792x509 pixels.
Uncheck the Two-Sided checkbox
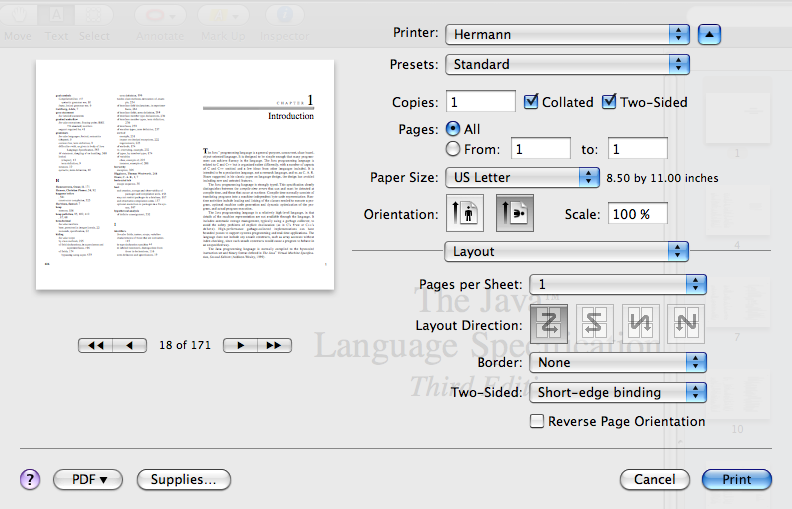610,102
